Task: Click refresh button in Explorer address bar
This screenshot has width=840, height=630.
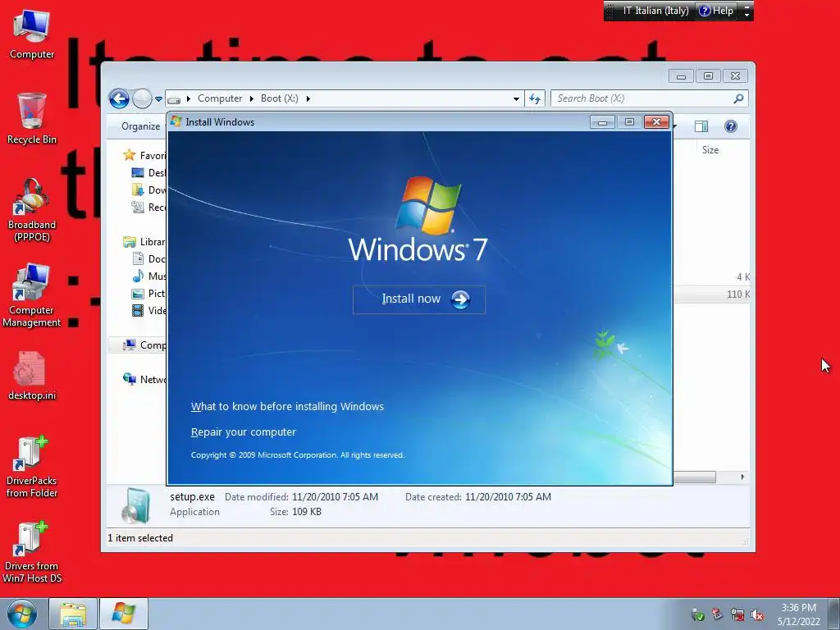Action: [535, 98]
